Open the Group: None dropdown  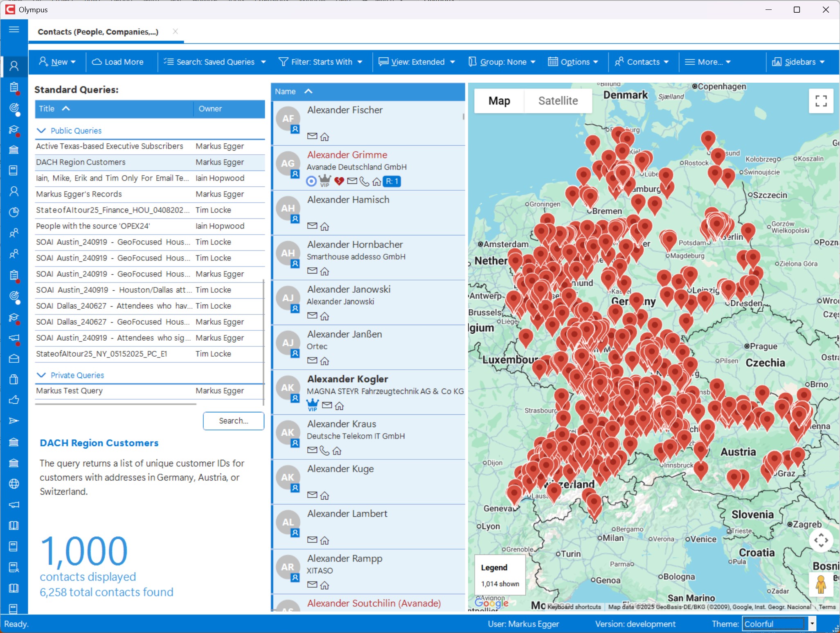coord(502,62)
